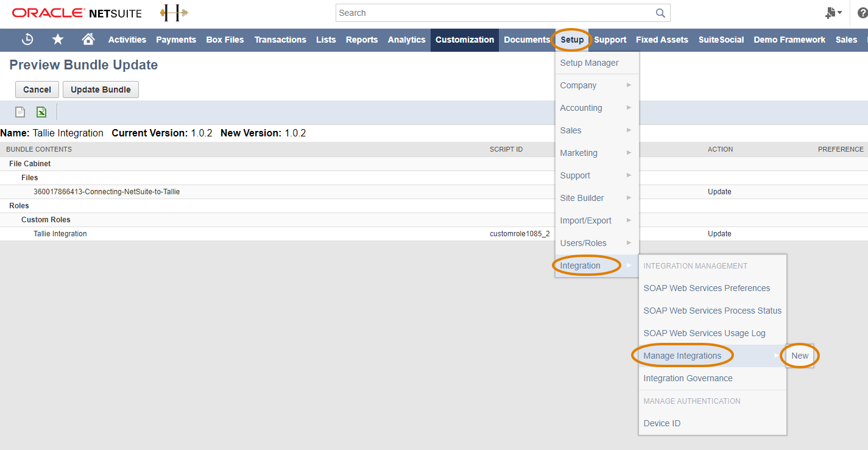Expand the Import/Export submenu arrow
The image size is (868, 450).
629,220
